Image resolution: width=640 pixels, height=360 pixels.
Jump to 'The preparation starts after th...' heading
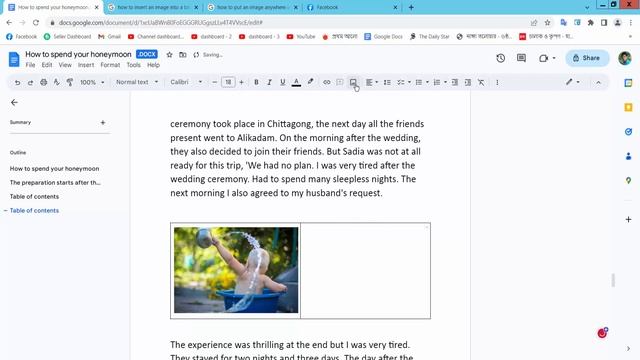pos(55,182)
